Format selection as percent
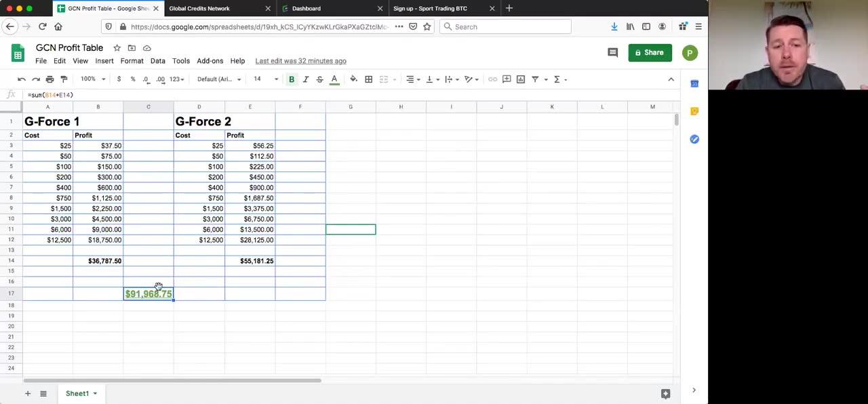The height and width of the screenshot is (404, 868). (133, 79)
